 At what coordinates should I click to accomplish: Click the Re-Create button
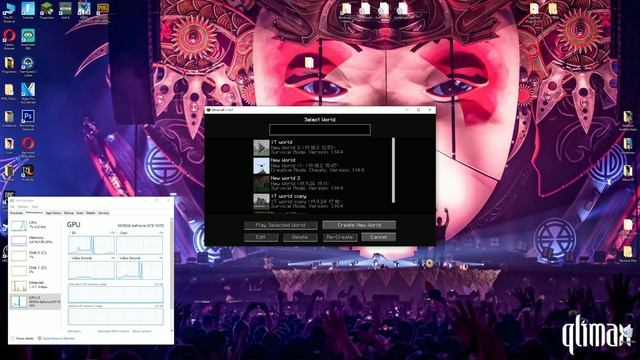click(340, 237)
